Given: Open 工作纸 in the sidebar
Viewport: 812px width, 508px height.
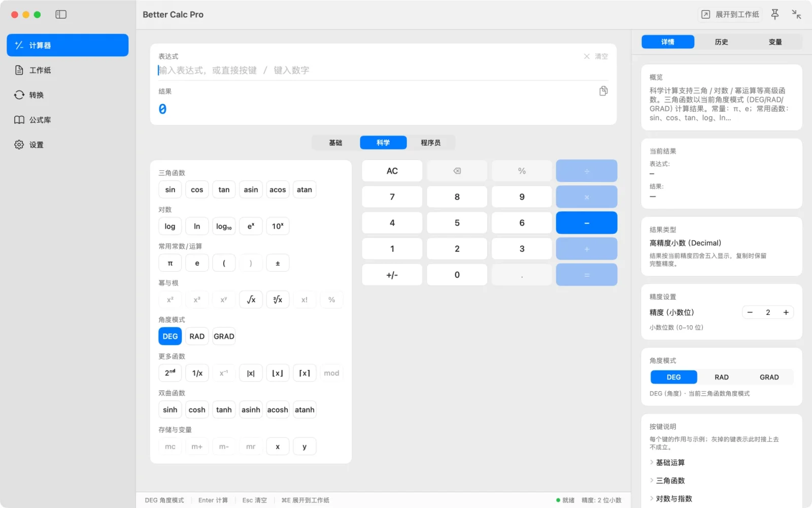Looking at the screenshot, I should tap(67, 70).
